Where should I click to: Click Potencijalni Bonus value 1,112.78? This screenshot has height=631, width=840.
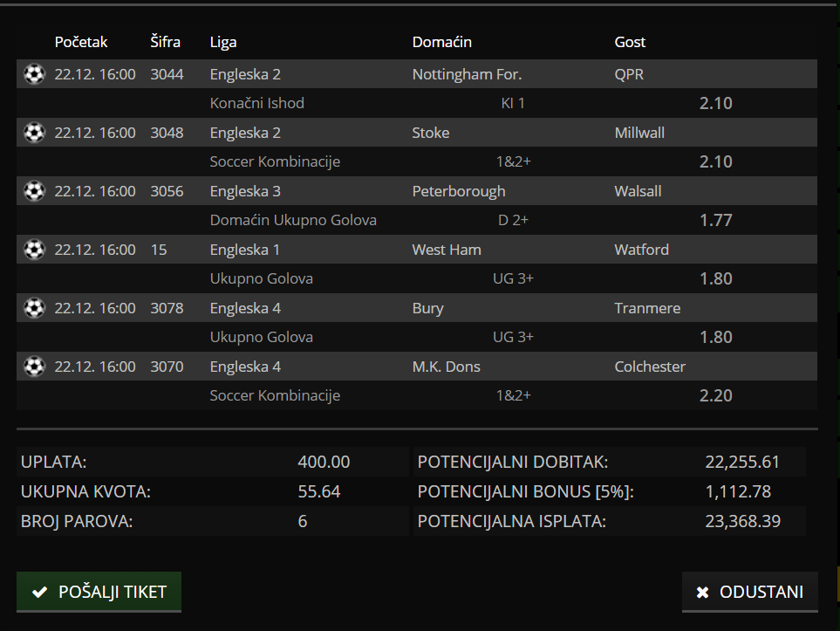738,491
